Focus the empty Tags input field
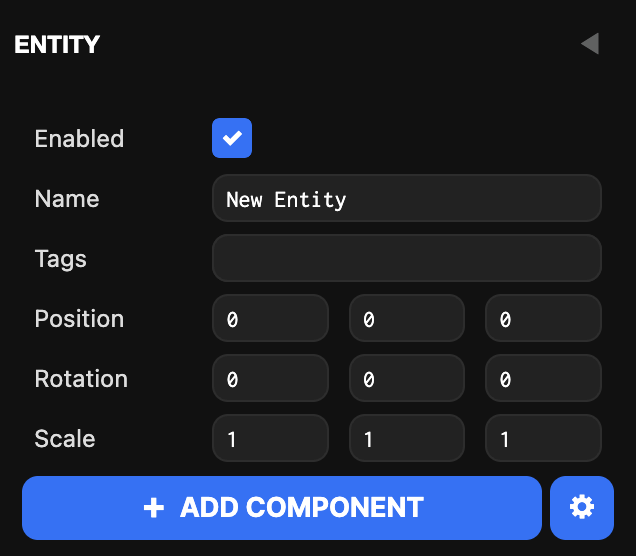The height and width of the screenshot is (556, 636). coord(407,258)
